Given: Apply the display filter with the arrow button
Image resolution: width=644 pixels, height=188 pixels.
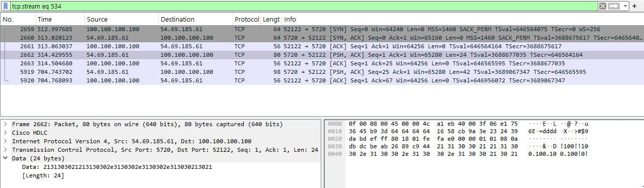Looking at the screenshot, I should pos(614,6).
